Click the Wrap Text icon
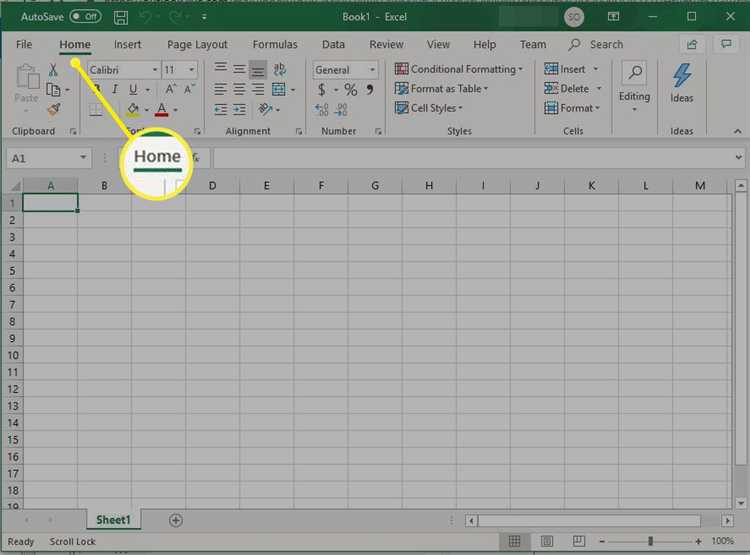This screenshot has width=750, height=555. point(279,69)
